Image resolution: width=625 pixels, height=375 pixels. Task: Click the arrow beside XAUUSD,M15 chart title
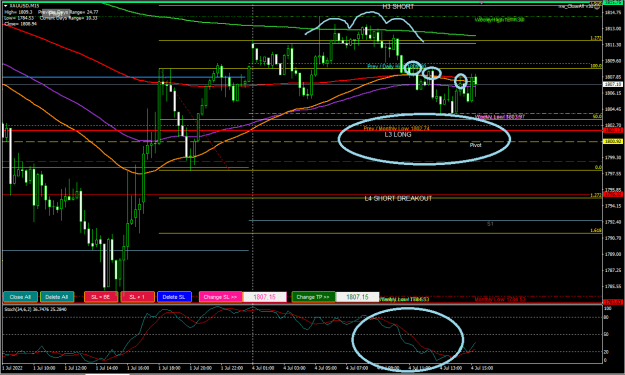tap(5, 6)
